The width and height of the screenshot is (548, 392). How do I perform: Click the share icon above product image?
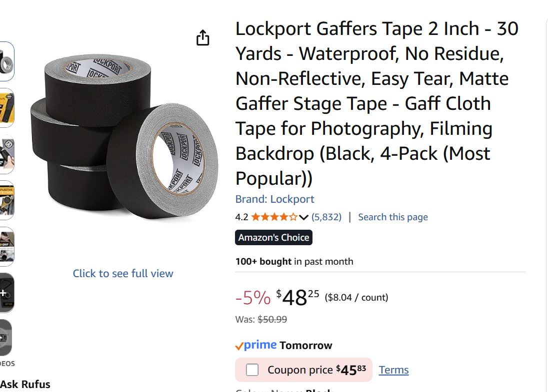tap(202, 38)
